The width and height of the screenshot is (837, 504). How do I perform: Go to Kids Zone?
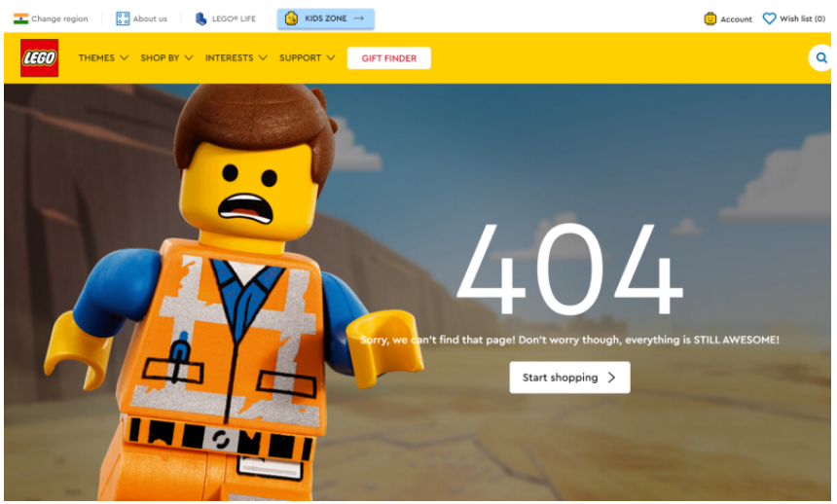pos(326,18)
